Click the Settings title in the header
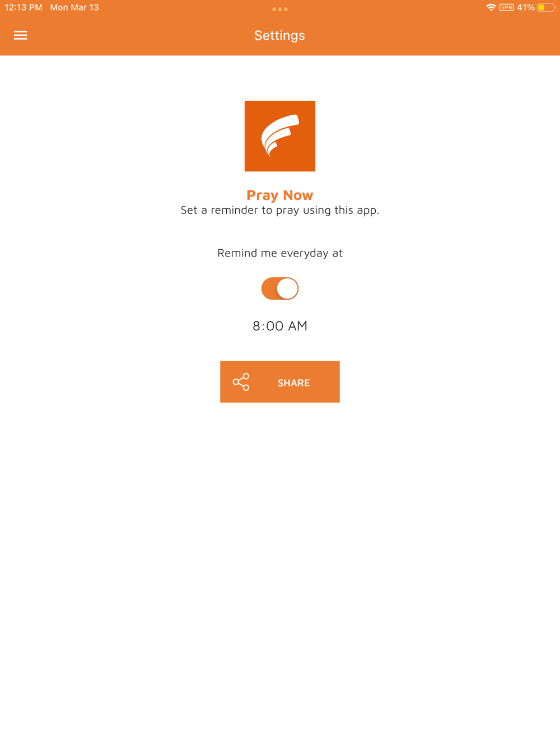The image size is (560, 747). (x=280, y=35)
